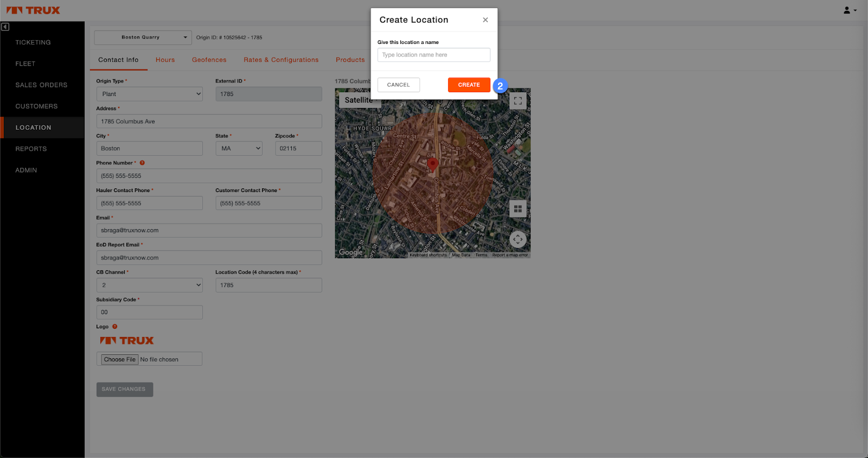Collapse the left sidebar panel icon
Image resolution: width=868 pixels, height=458 pixels.
5,27
